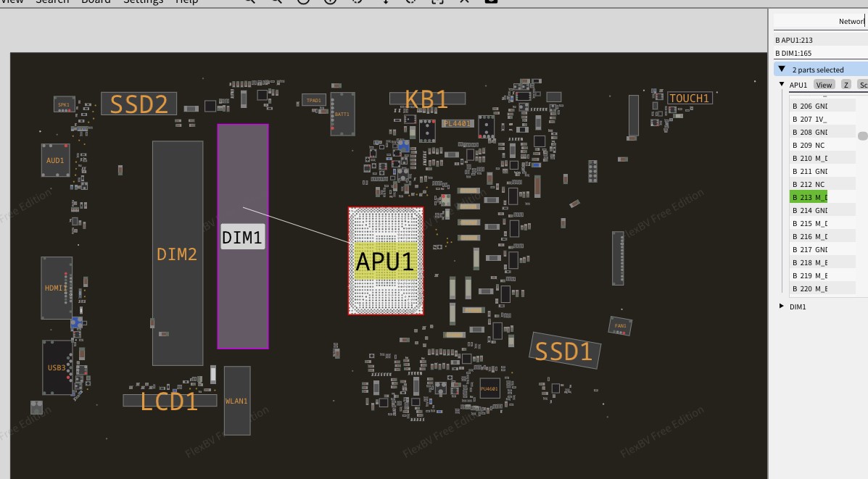Click the pin list scrollbar thumb
Image resolution: width=868 pixels, height=479 pixels.
click(x=862, y=136)
